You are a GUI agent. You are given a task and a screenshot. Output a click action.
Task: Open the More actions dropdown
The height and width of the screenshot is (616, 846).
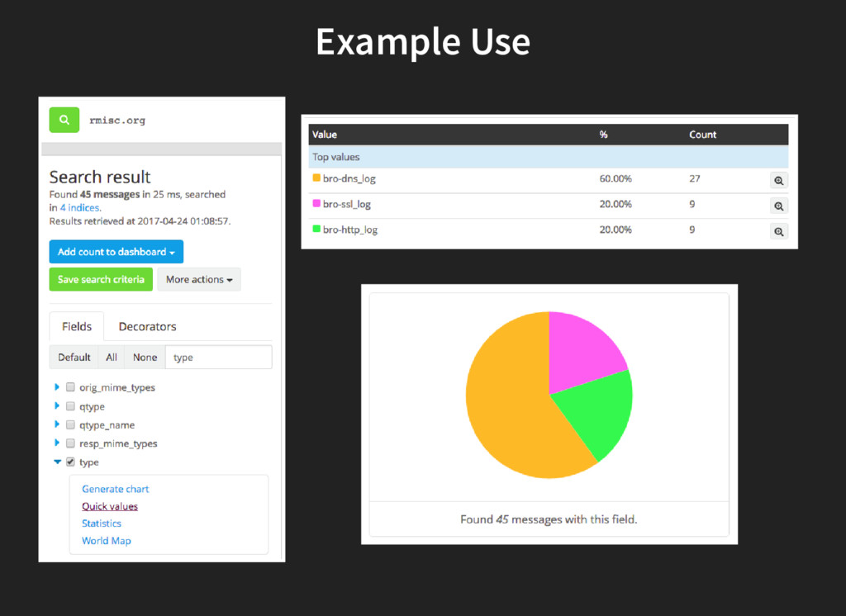tap(199, 279)
